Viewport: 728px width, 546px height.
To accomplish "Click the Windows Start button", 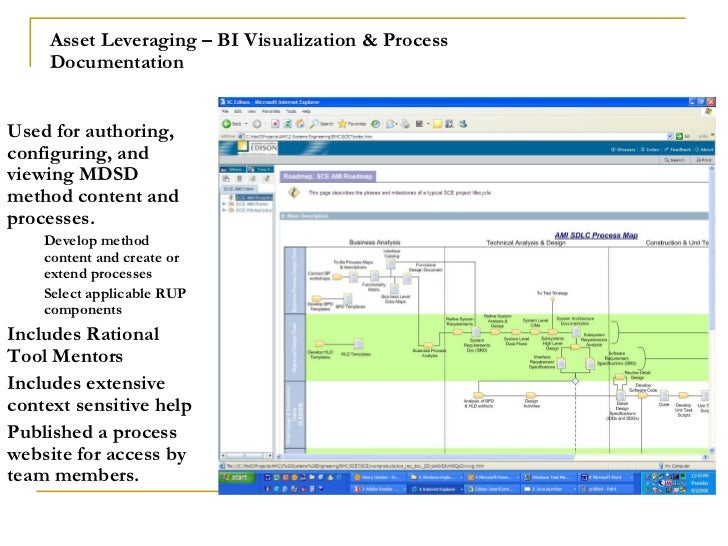I will point(236,477).
